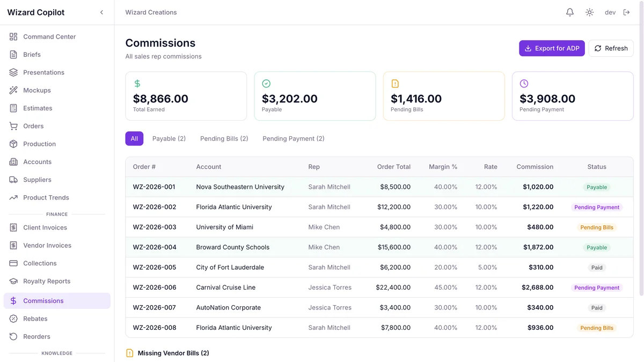
Task: Filter by the Pending Bills (2) tab
Action: 224,138
